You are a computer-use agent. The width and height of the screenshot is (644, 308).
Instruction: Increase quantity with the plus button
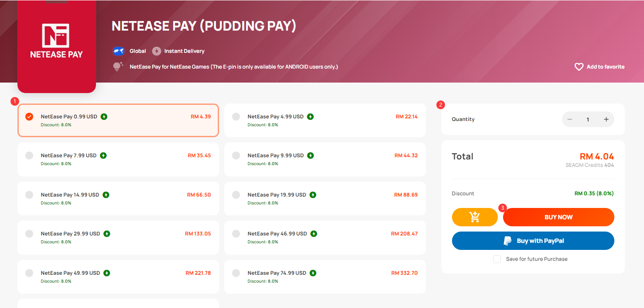[x=606, y=119]
